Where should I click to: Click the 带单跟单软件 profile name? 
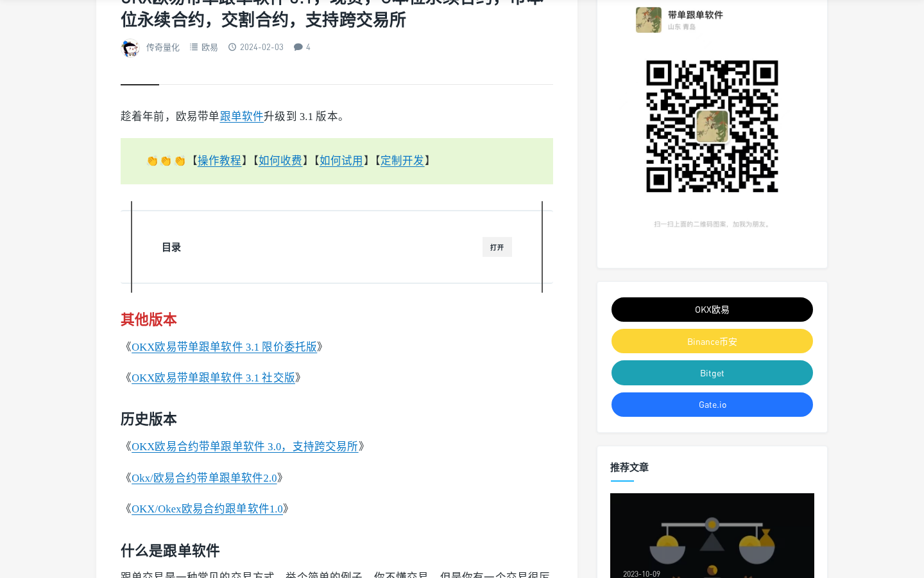pos(696,15)
